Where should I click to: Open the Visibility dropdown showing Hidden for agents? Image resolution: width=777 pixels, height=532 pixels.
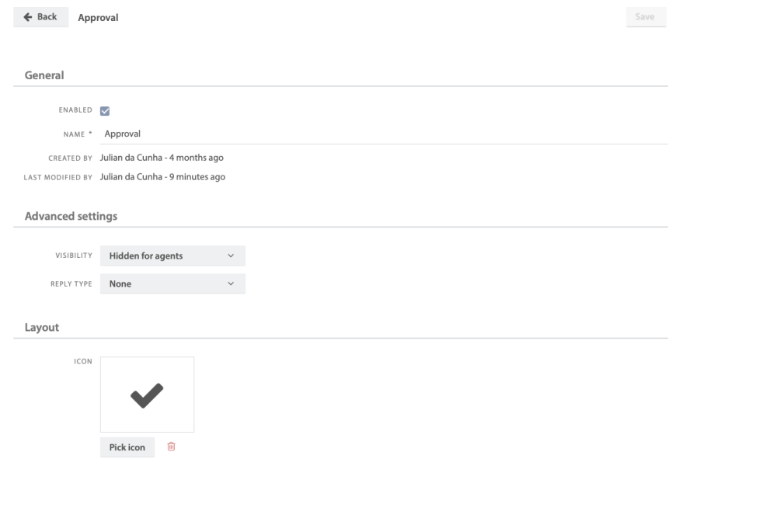click(172, 256)
